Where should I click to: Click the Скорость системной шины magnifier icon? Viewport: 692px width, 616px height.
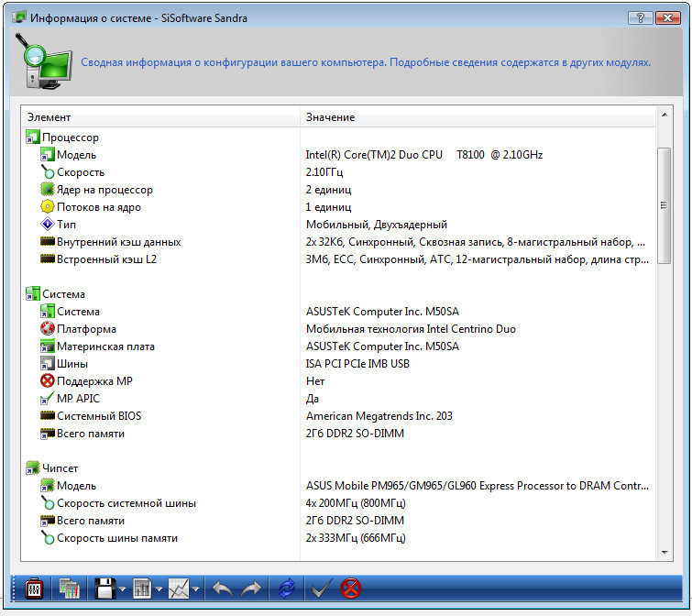[x=48, y=502]
